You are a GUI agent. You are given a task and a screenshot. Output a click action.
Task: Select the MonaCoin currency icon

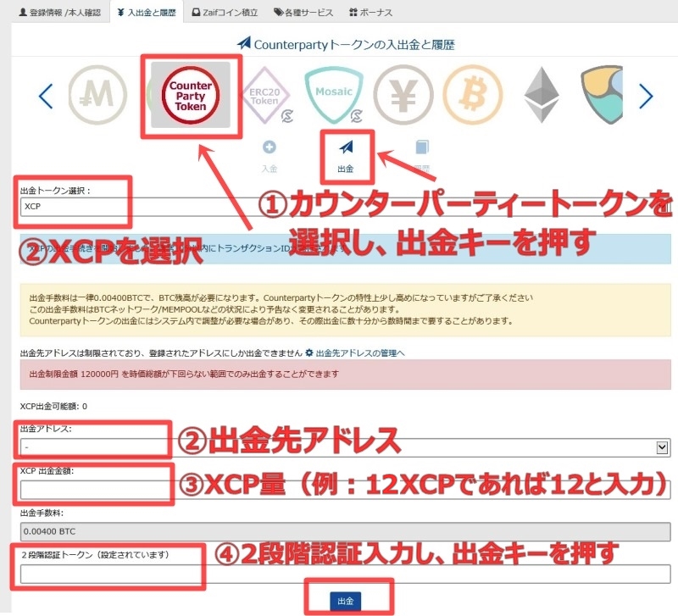tap(97, 95)
